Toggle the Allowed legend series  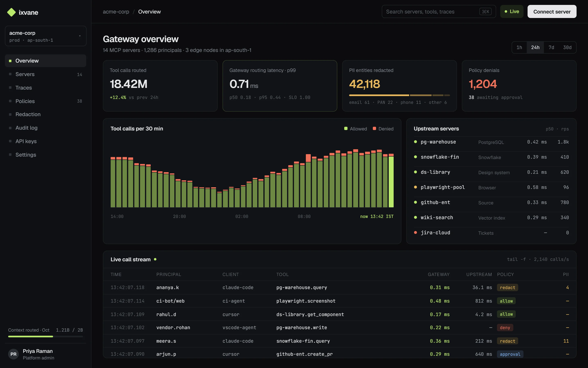pos(355,129)
